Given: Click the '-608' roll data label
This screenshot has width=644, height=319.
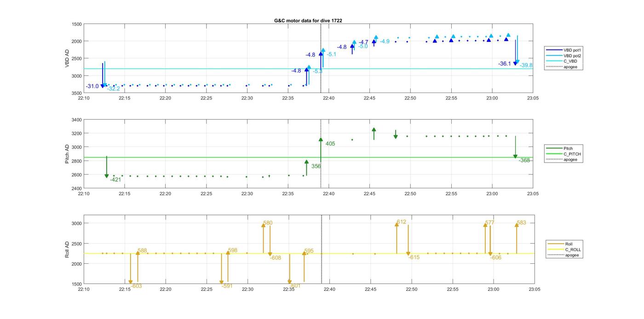Looking at the screenshot, I should (275, 258).
